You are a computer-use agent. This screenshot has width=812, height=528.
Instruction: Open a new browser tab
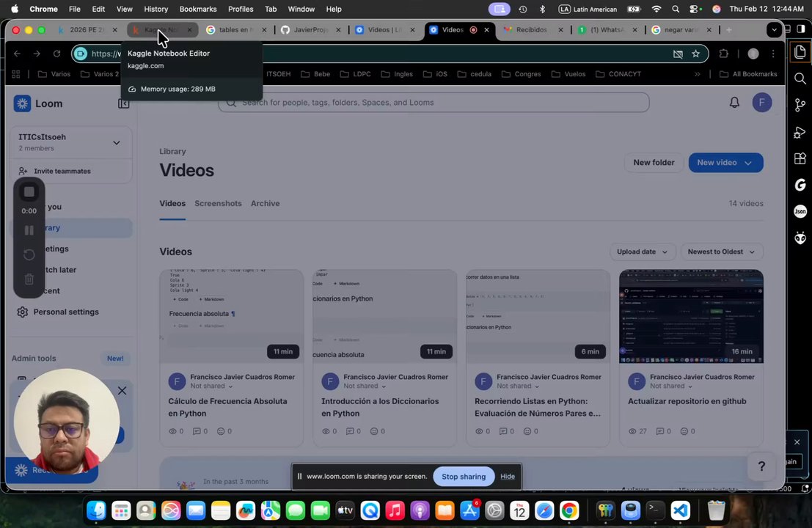(x=728, y=30)
